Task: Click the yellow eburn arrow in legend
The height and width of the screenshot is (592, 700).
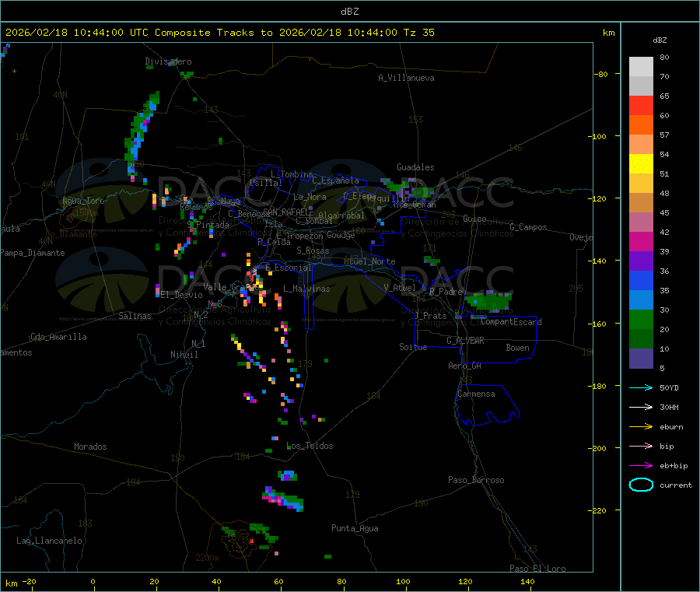Action: (x=641, y=427)
